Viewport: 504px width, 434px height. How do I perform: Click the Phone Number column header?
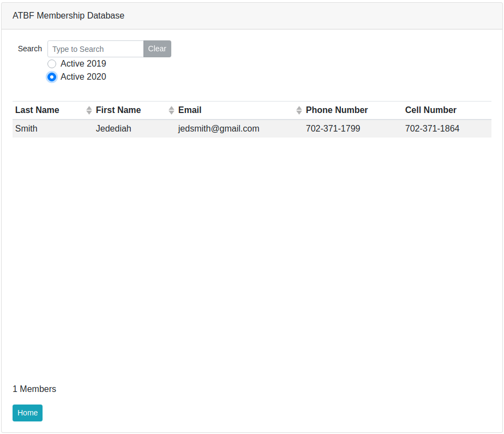click(337, 110)
